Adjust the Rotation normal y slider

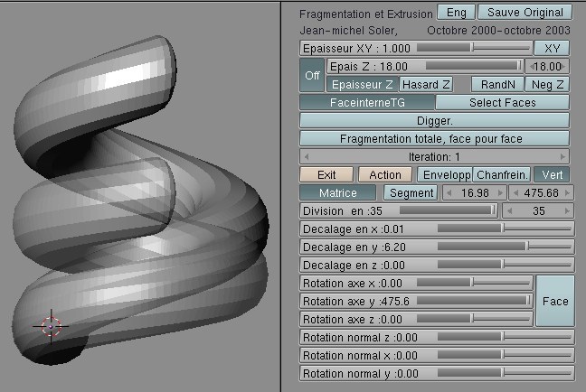click(x=437, y=373)
